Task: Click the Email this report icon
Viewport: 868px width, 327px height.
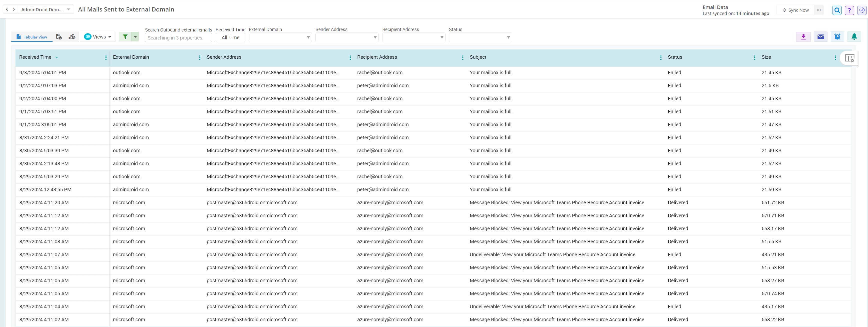Action: (821, 37)
